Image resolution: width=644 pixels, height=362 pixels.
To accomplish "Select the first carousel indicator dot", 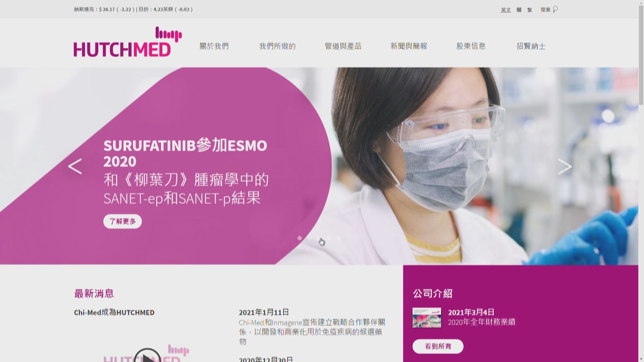I will [300, 238].
